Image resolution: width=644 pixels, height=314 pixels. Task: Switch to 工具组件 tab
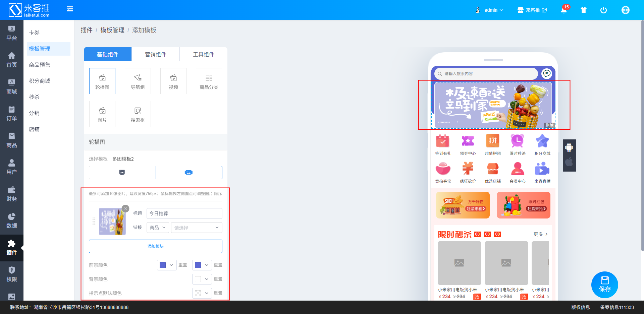204,54
